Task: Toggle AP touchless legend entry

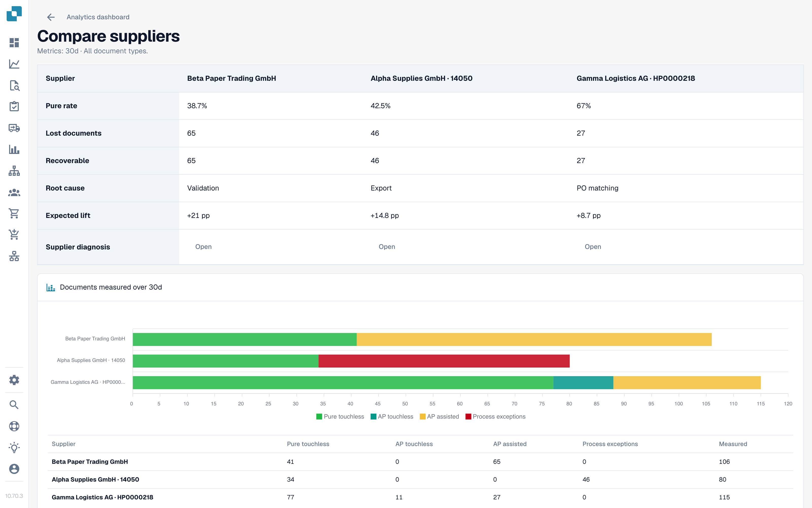Action: point(392,417)
